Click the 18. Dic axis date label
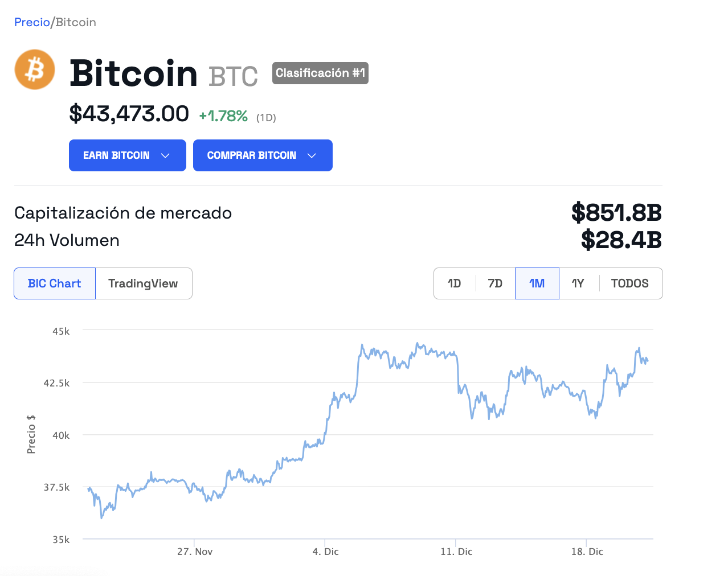The width and height of the screenshot is (728, 576). [x=587, y=552]
